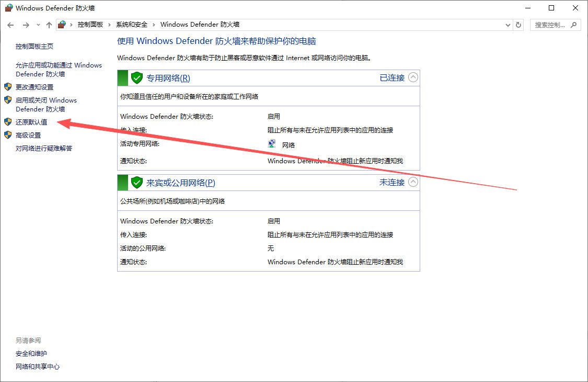This screenshot has width=588, height=382.
Task: Select 控制面板 in the breadcrumb path
Action: point(90,25)
